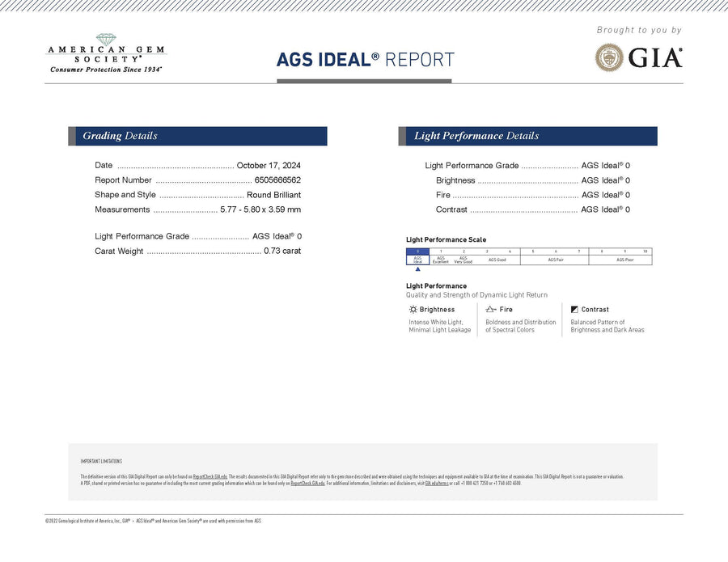Click the Contrast grade AGS Ideal 0
This screenshot has height=562, width=728.
pos(605,209)
